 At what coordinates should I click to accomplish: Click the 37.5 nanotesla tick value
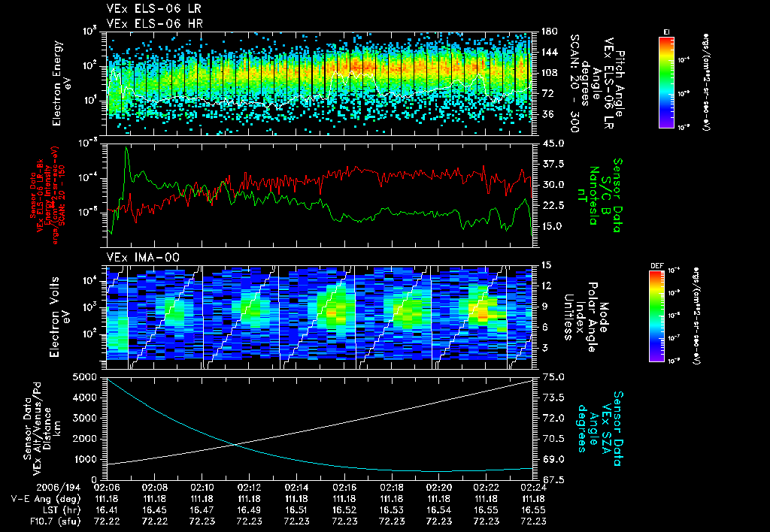[x=553, y=164]
